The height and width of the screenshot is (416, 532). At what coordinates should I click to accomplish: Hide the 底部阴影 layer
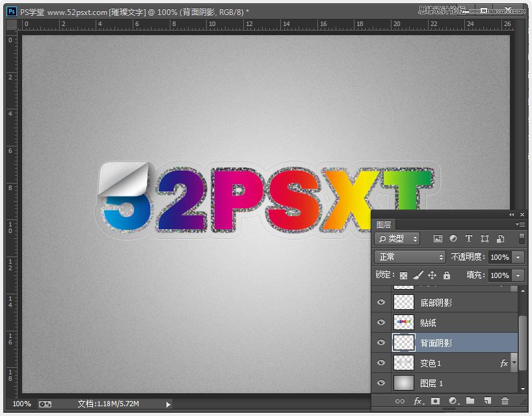point(381,302)
